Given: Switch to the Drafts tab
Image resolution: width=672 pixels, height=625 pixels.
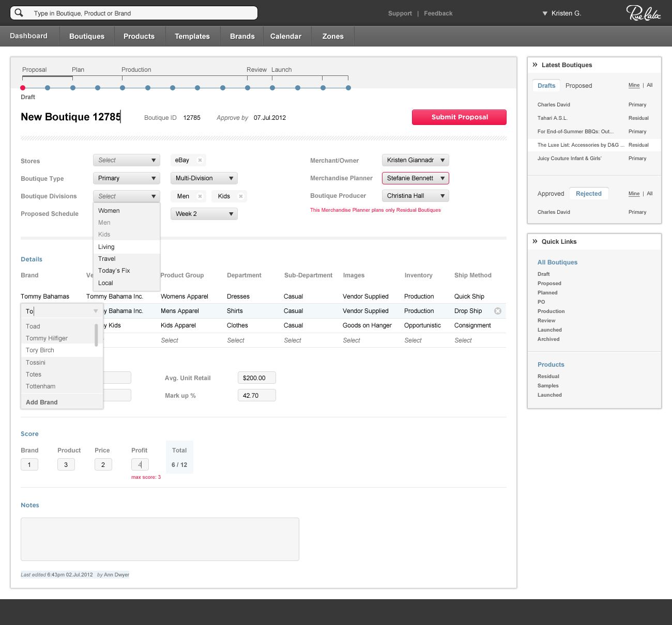Looking at the screenshot, I should (546, 86).
